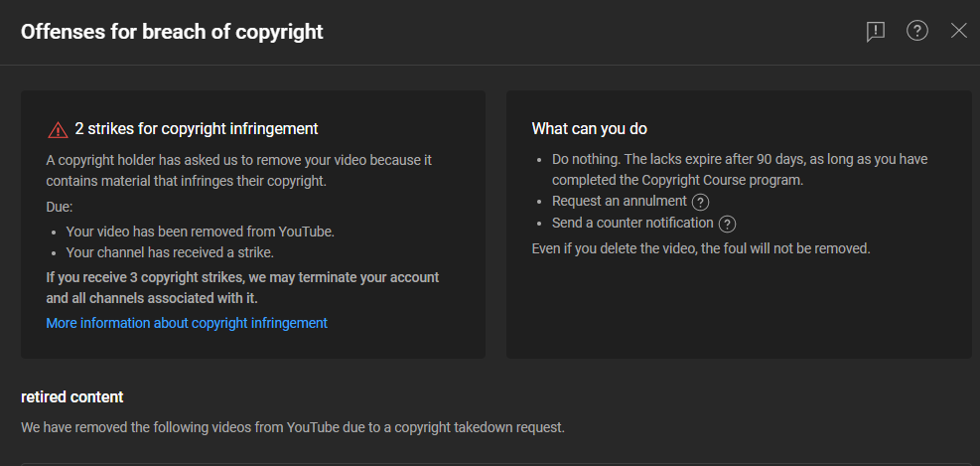Click the 'Do nothing' bullet text

point(740,170)
